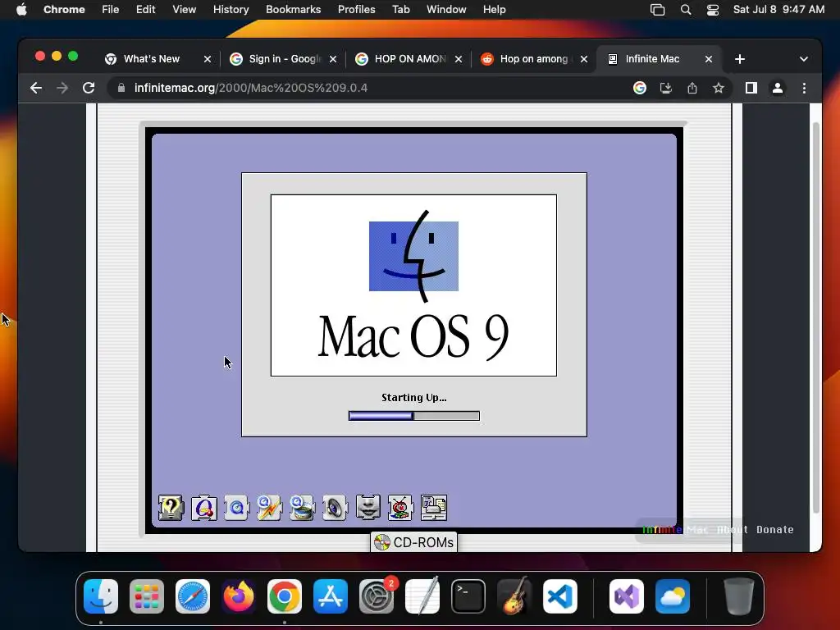The height and width of the screenshot is (630, 840).
Task: Launch GarageBand from the Dock
Action: (514, 596)
